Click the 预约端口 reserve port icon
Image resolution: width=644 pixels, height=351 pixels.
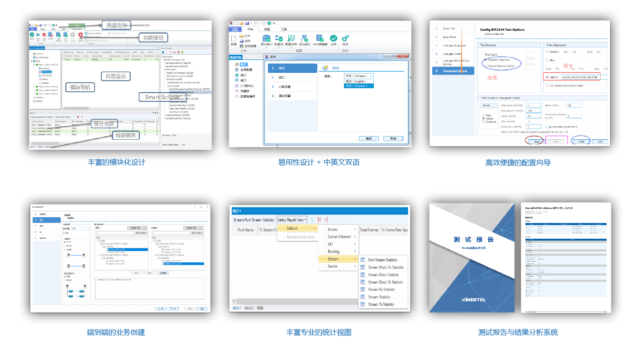pos(267,38)
